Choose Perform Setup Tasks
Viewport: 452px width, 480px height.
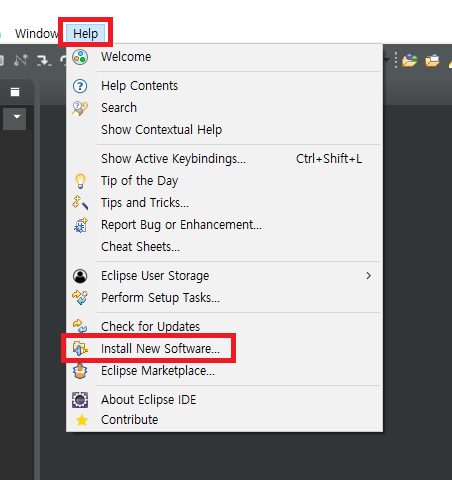point(224,298)
